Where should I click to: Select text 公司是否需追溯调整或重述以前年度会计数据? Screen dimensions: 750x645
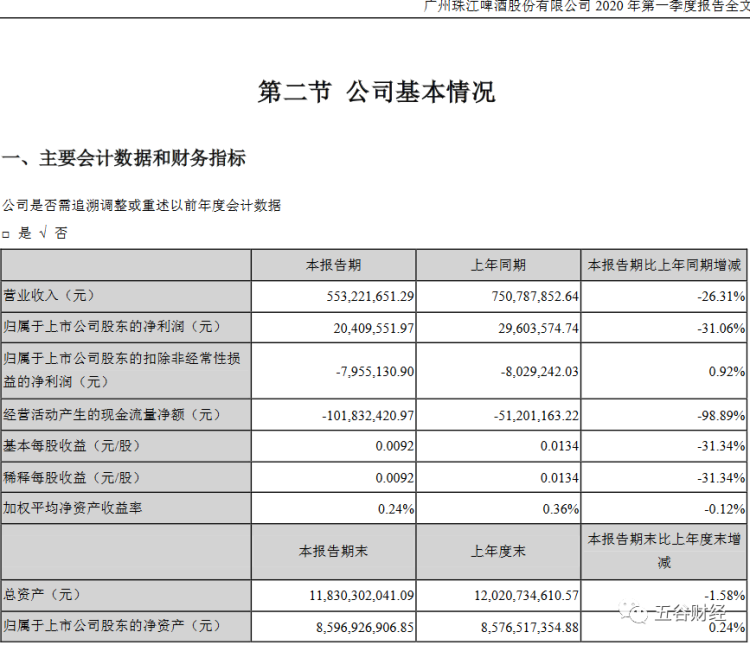(141, 206)
